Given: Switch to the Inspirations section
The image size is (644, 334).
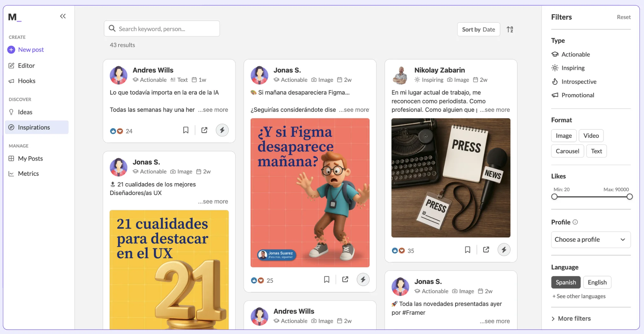Looking at the screenshot, I should 34,127.
